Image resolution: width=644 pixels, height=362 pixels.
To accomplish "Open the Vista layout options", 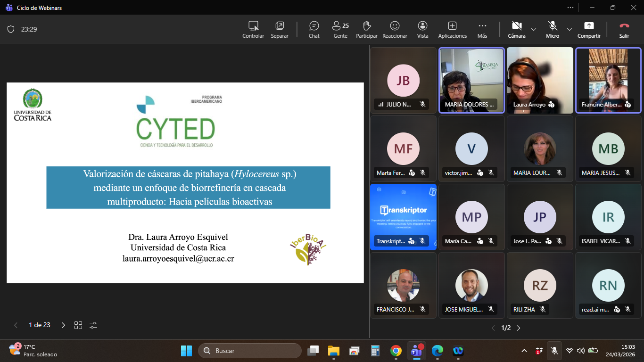I will pos(422,29).
